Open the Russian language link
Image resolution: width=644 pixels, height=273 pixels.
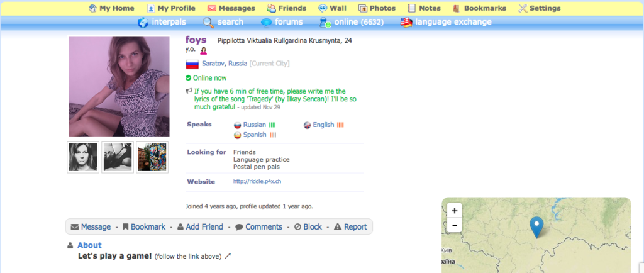tap(255, 125)
